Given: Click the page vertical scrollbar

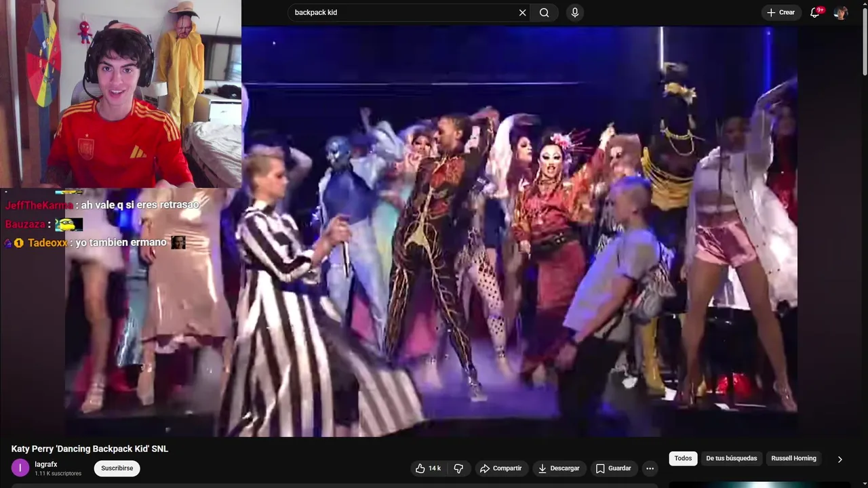Looking at the screenshot, I should [x=865, y=41].
